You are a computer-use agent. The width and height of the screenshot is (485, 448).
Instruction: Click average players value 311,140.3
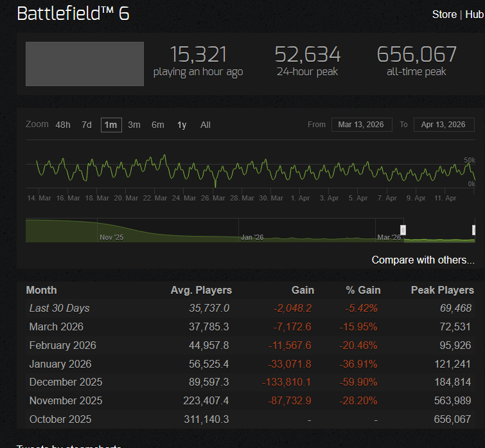click(x=206, y=419)
